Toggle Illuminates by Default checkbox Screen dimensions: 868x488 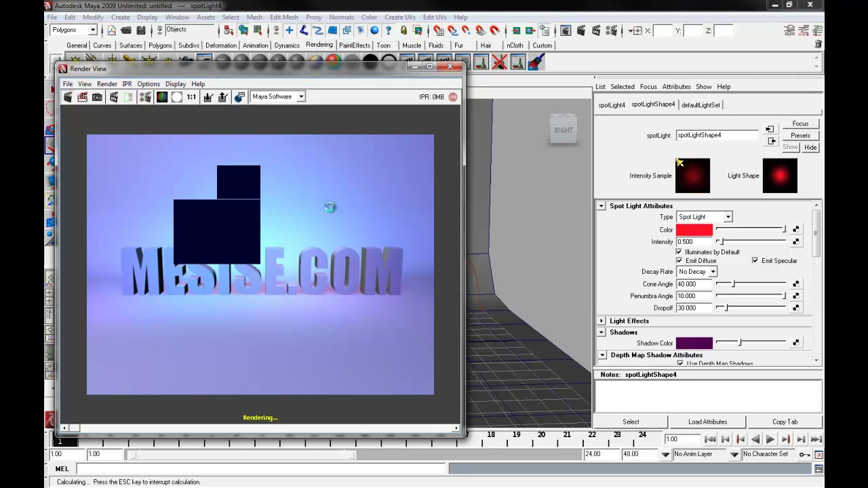coord(679,252)
